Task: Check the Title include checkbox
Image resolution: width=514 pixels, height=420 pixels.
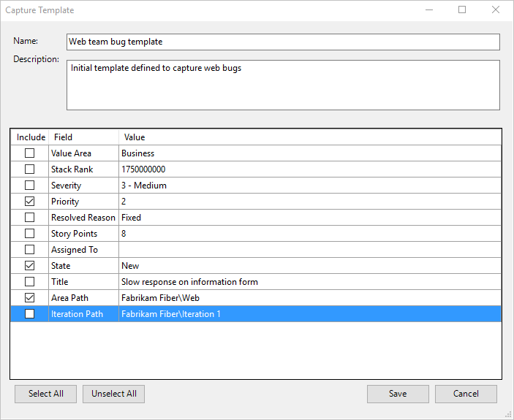Action: pos(29,281)
